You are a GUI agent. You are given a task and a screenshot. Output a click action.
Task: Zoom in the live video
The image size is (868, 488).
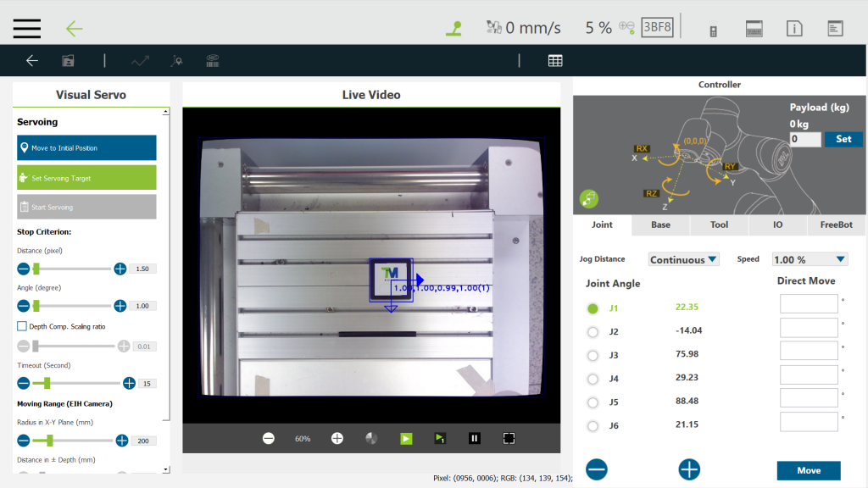[337, 438]
